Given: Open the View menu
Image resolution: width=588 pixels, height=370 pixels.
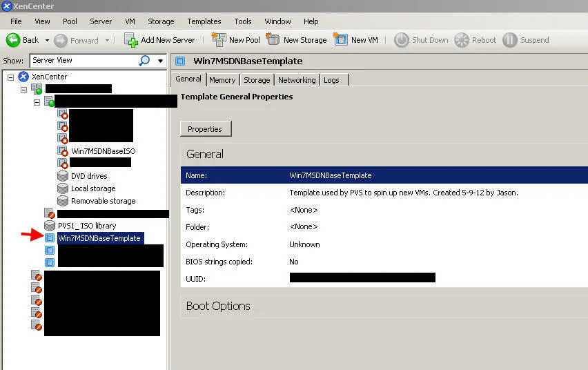Looking at the screenshot, I should click(x=42, y=21).
